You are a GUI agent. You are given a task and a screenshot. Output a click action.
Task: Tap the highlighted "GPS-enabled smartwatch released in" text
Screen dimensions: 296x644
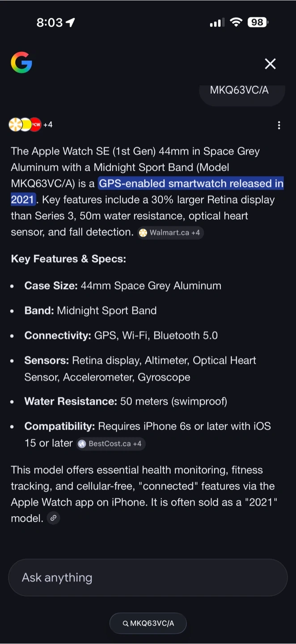coord(191,183)
